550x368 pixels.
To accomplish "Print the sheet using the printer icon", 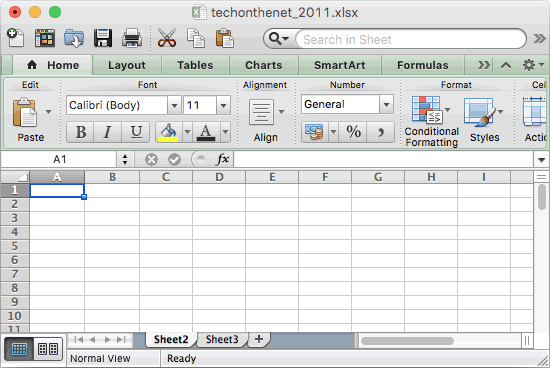I will click(x=132, y=38).
